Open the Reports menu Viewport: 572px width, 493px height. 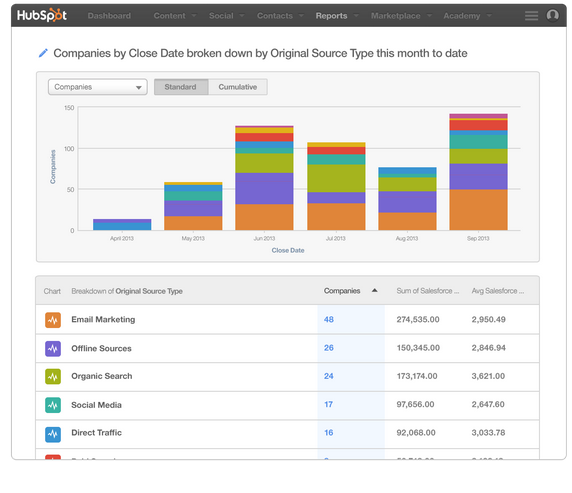pyautogui.click(x=331, y=16)
